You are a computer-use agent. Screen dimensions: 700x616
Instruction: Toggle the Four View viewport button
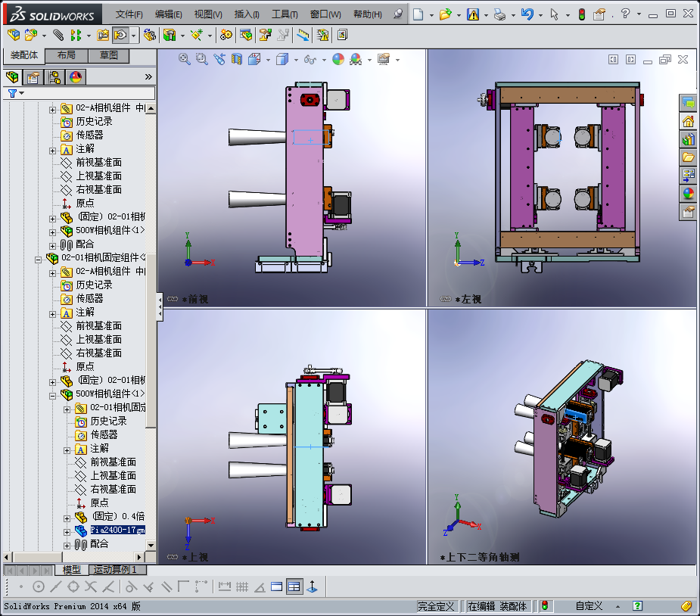pyautogui.click(x=294, y=586)
